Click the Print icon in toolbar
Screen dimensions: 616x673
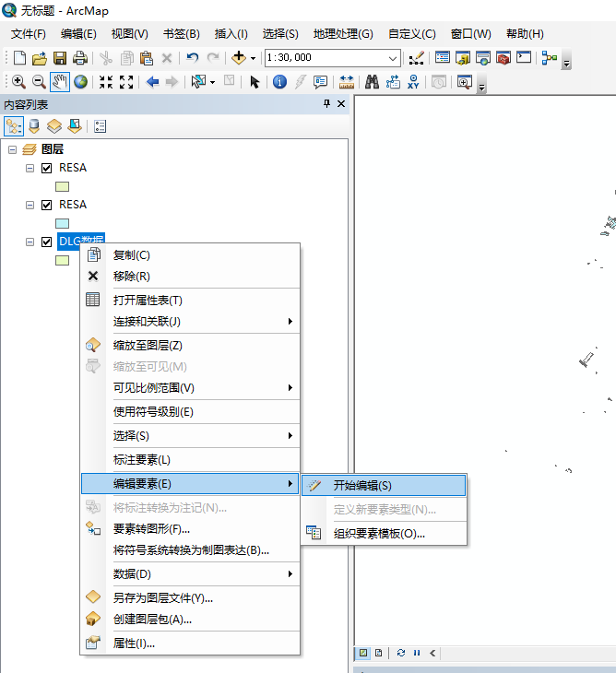click(80, 57)
